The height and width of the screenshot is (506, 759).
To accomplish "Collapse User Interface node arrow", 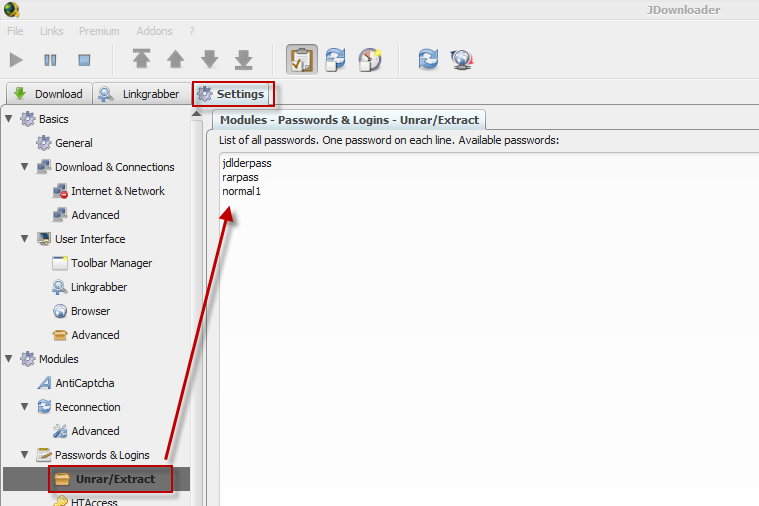I will point(25,239).
